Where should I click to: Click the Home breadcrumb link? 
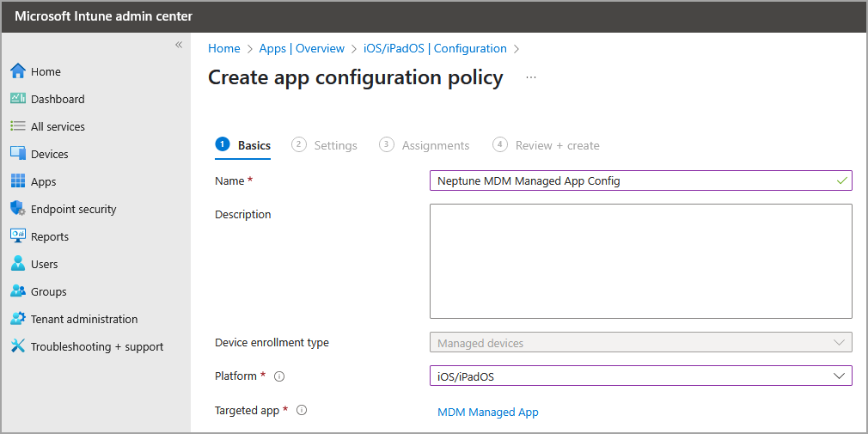pyautogui.click(x=224, y=49)
